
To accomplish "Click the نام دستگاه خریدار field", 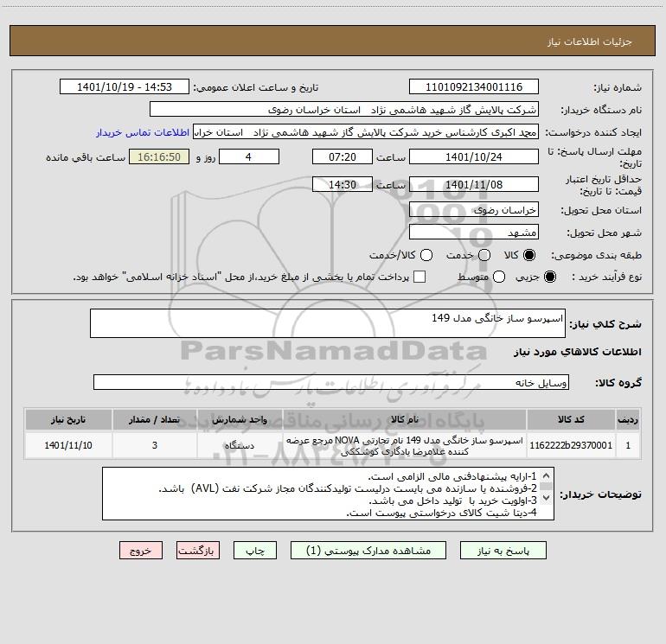I will click(344, 110).
